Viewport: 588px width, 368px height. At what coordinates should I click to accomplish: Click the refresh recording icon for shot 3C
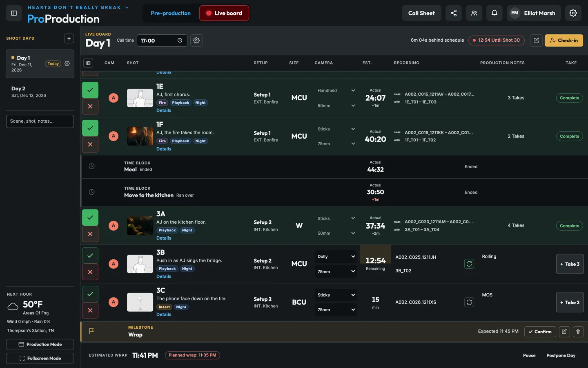[x=469, y=303]
